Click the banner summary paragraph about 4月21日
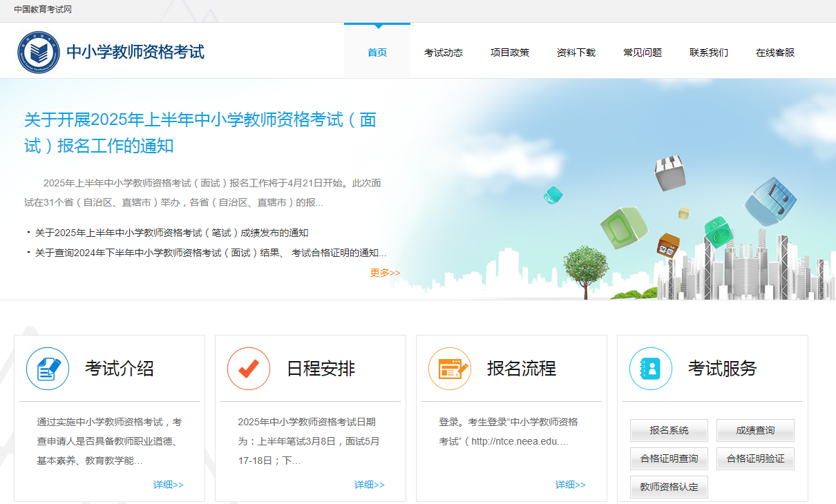The image size is (836, 504). click(x=202, y=193)
